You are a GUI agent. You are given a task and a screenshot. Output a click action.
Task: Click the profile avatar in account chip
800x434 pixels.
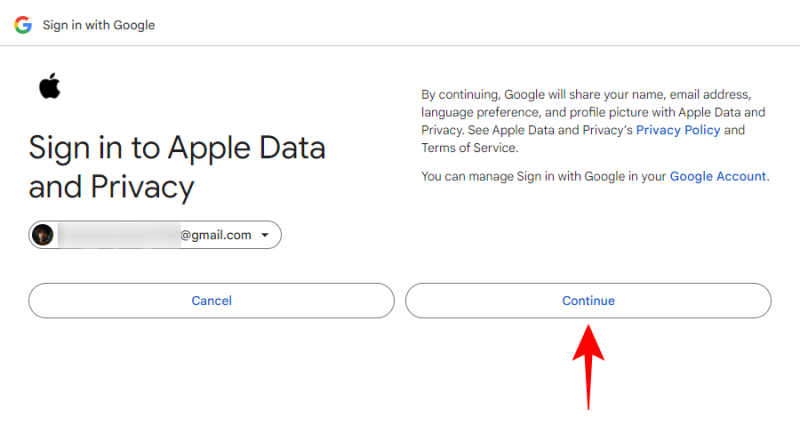(43, 235)
